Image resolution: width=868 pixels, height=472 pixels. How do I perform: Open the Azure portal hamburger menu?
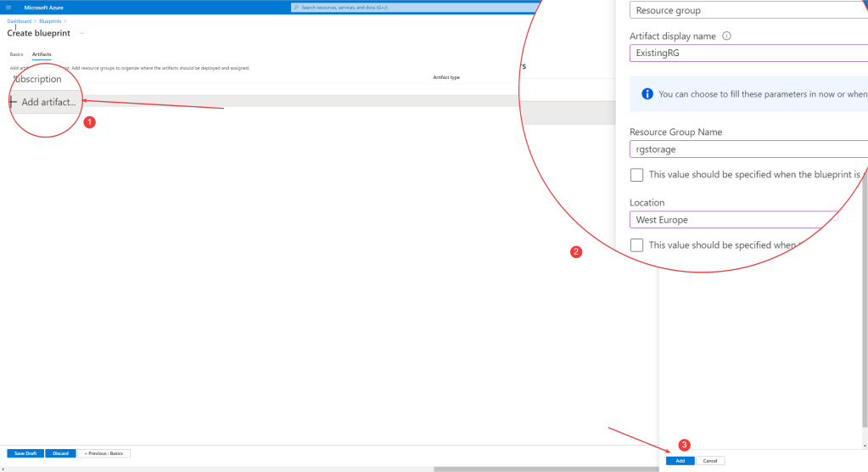pos(9,7)
